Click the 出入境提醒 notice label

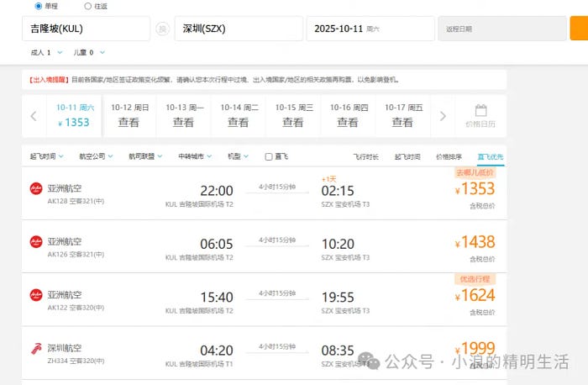pos(49,80)
